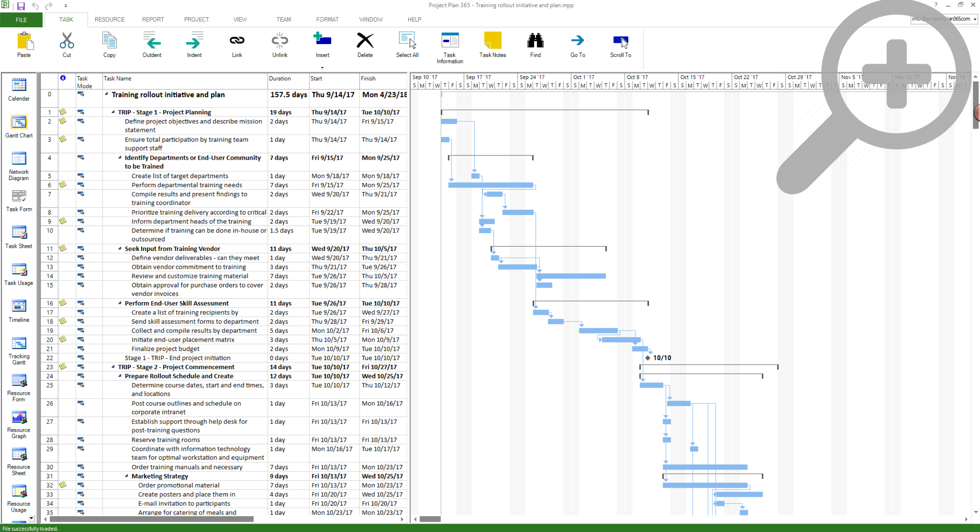Click the Find binoculars icon
980x532 pixels.
pos(535,40)
